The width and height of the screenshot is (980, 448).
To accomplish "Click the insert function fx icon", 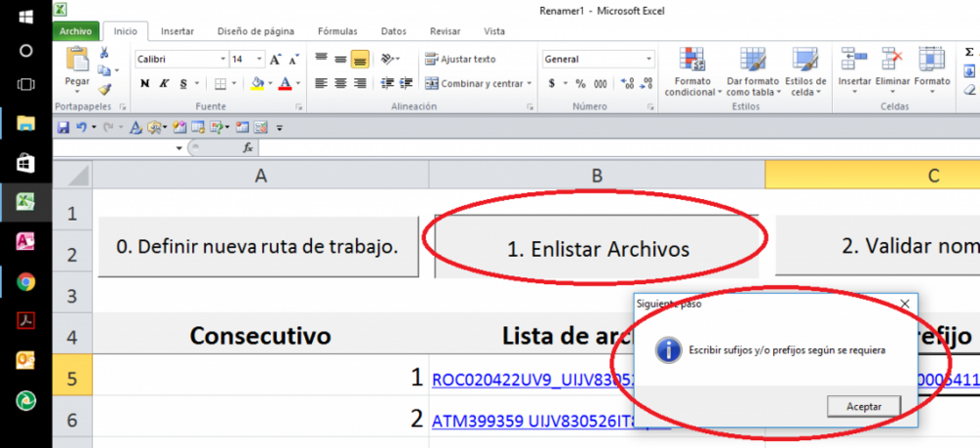I will point(248,147).
